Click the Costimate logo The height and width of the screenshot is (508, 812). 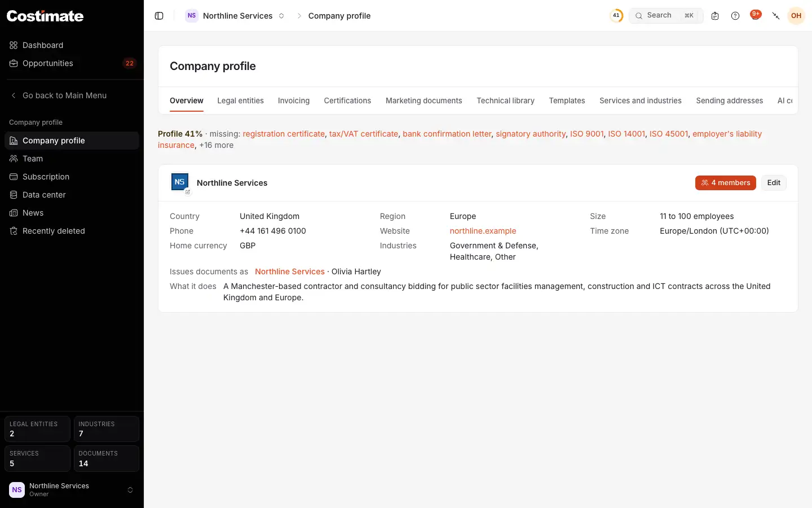point(45,16)
